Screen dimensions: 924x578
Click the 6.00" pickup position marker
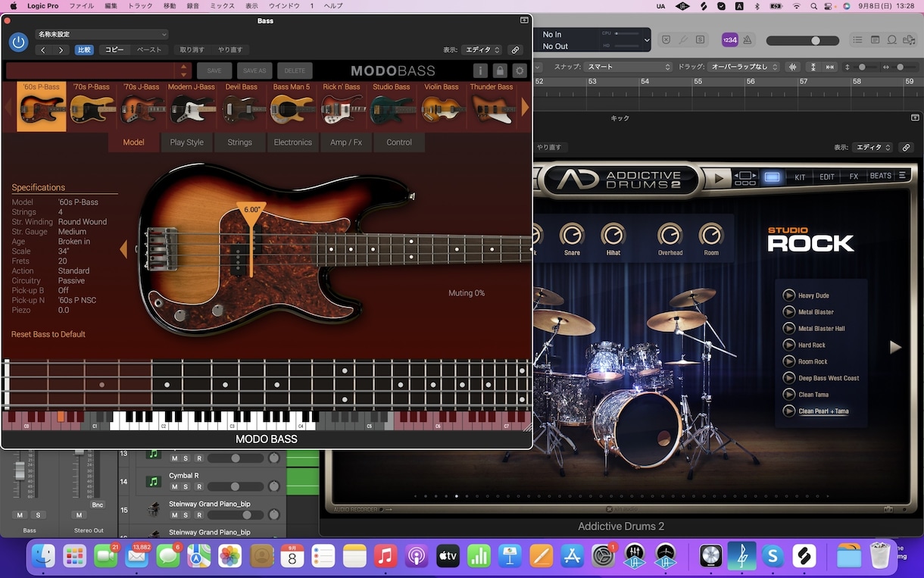[251, 212]
